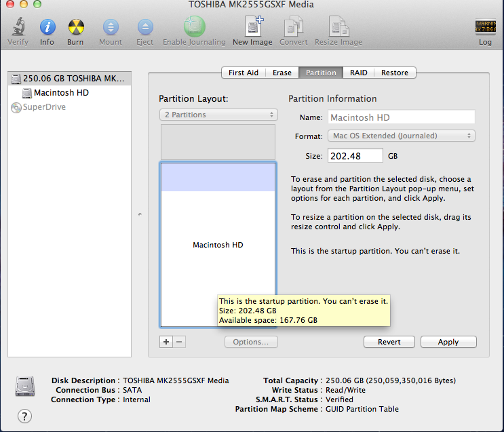This screenshot has height=432, width=504.
Task: Click the yellow minimize window button
Action: (24, 4)
